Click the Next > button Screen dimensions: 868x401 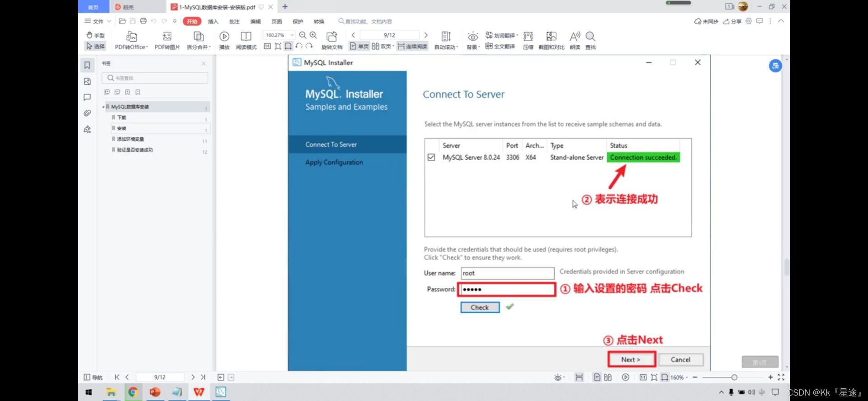pyautogui.click(x=631, y=359)
